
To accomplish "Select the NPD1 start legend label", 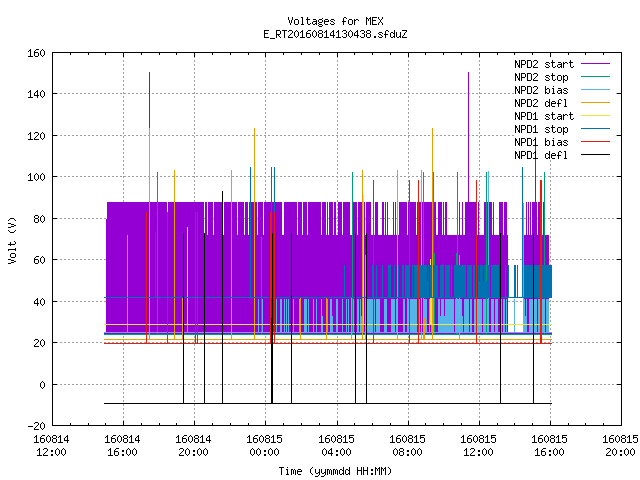I will click(x=544, y=116).
